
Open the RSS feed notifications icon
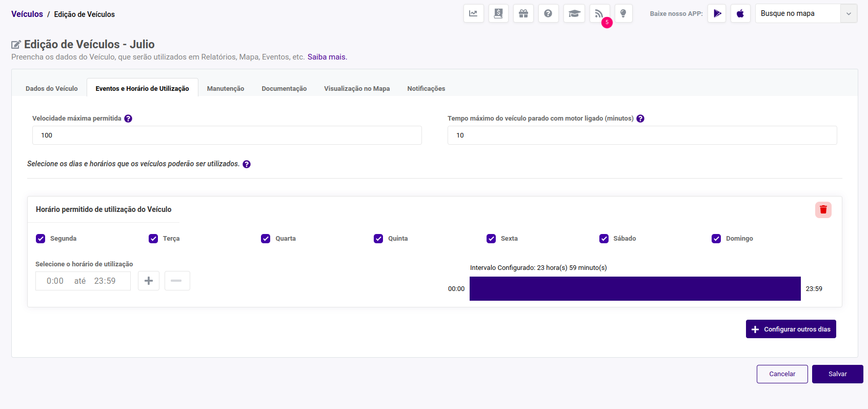(599, 14)
